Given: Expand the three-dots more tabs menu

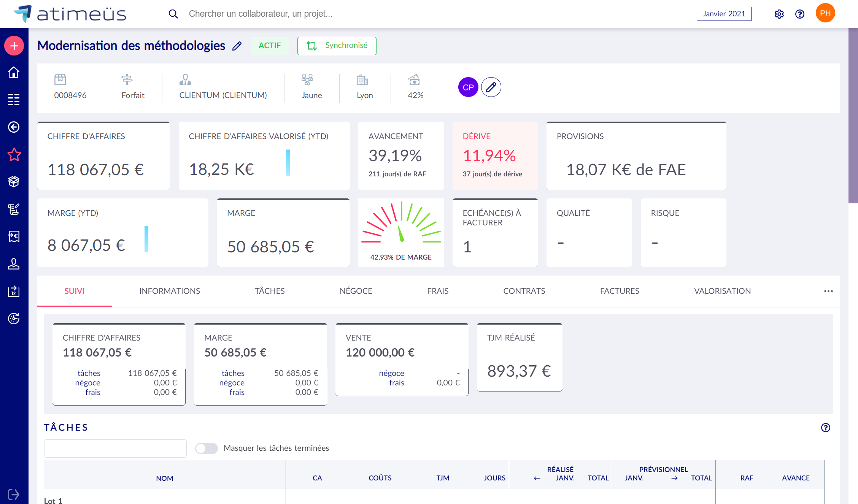Looking at the screenshot, I should pyautogui.click(x=828, y=291).
